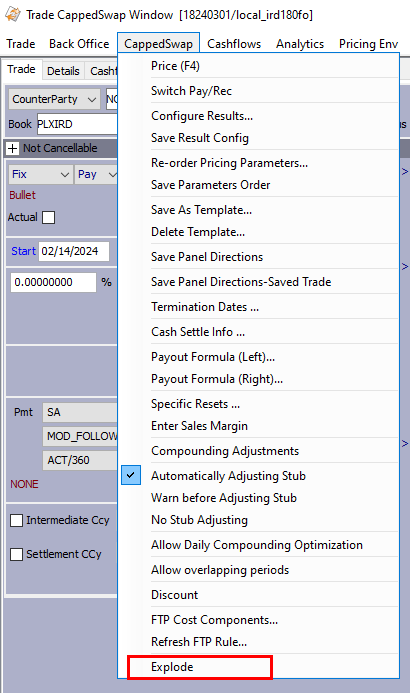The width and height of the screenshot is (410, 693).
Task: Enable the Intermediate Ccy checkbox
Action: coord(16,520)
